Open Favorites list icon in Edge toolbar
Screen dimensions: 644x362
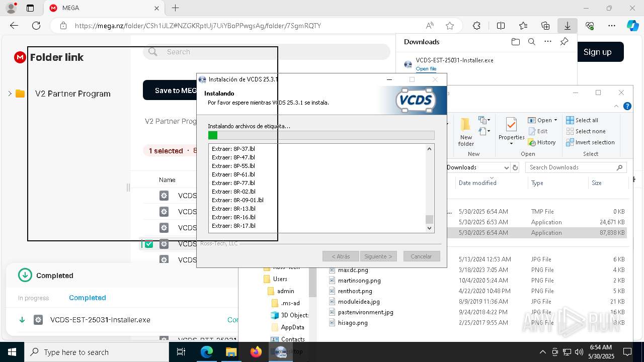[x=523, y=26]
